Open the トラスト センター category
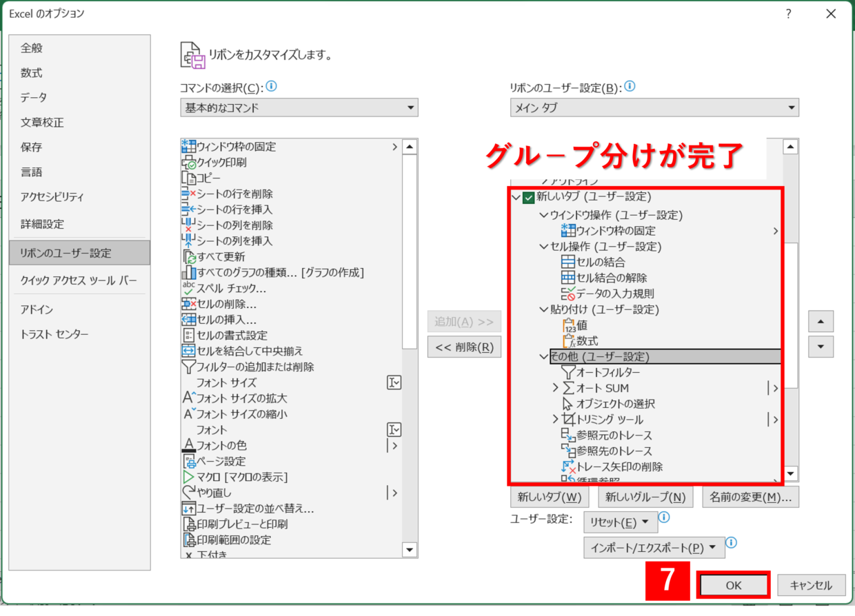This screenshot has height=616, width=855. click(x=54, y=334)
